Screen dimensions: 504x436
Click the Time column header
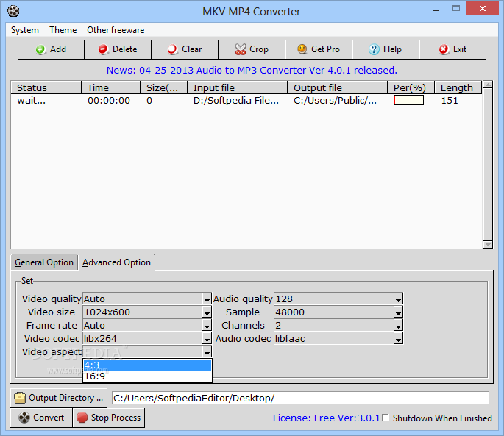pos(110,87)
